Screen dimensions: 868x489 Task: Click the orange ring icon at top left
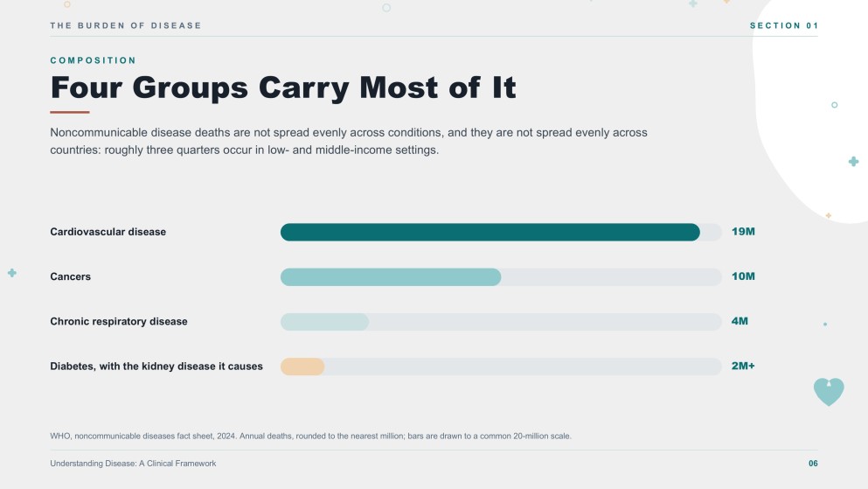(67, 3)
